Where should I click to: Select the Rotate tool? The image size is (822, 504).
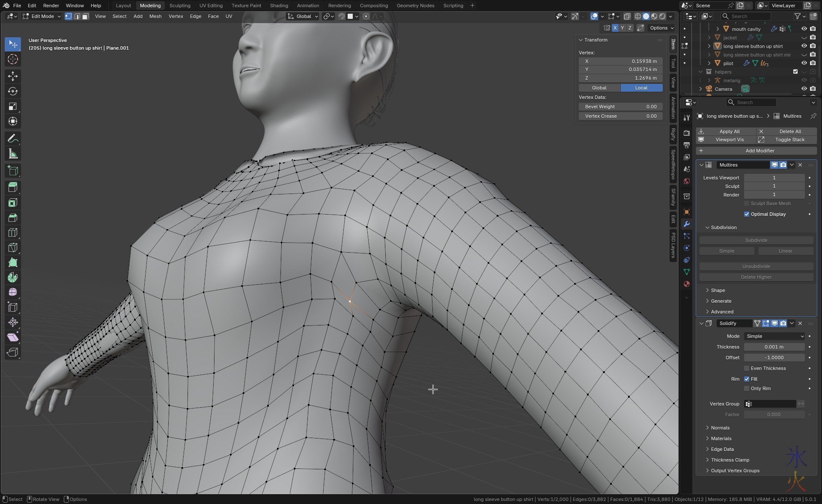(x=13, y=91)
